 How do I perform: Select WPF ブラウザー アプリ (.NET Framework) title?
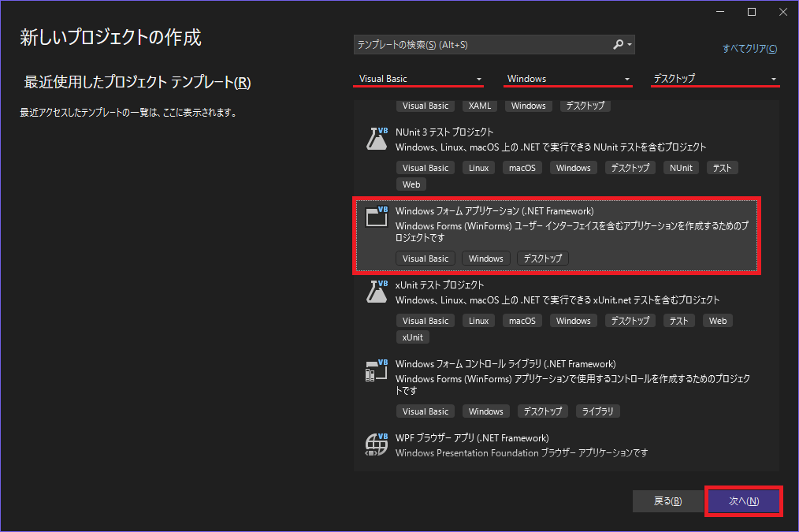[x=472, y=437]
